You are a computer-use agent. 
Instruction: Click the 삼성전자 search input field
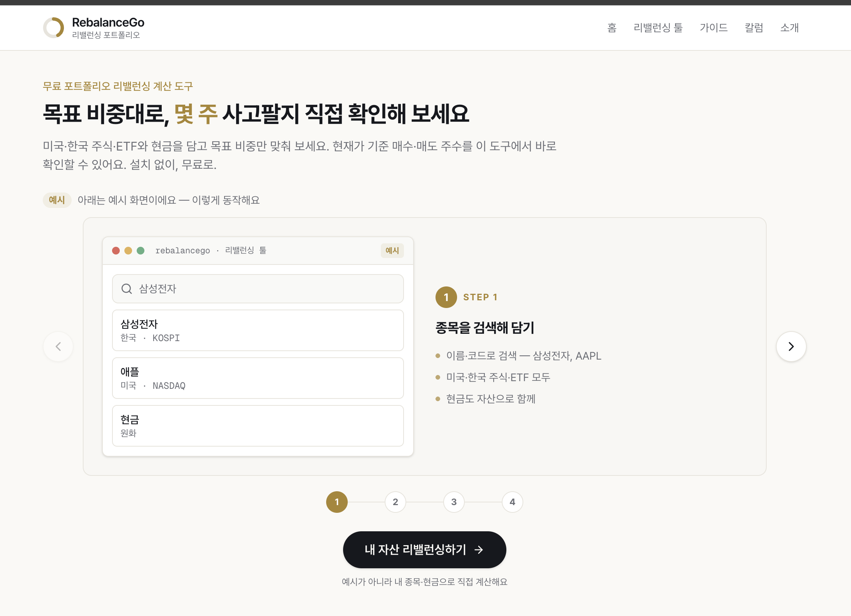coord(258,289)
